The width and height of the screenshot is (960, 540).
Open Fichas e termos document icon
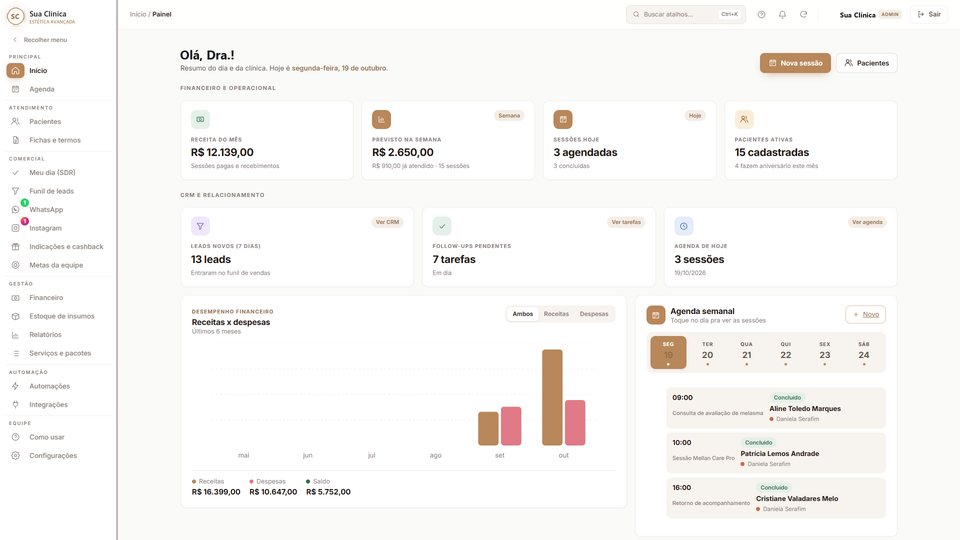(x=15, y=140)
